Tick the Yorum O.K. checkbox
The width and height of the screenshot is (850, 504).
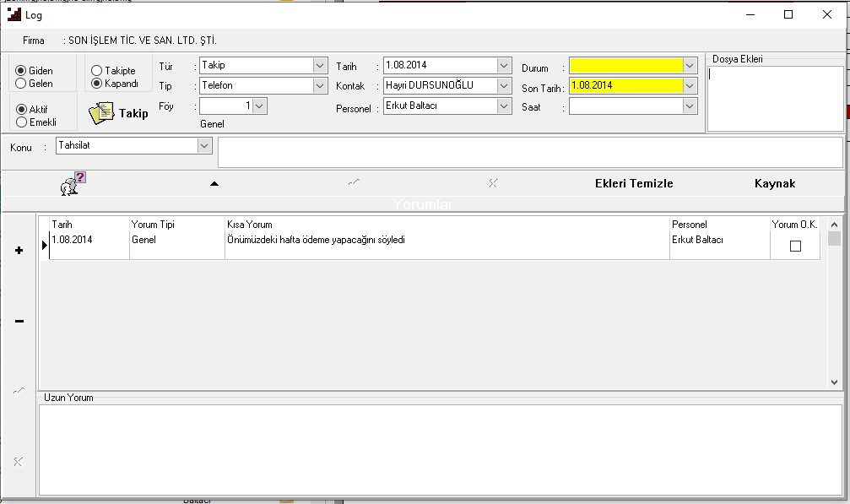(x=795, y=247)
